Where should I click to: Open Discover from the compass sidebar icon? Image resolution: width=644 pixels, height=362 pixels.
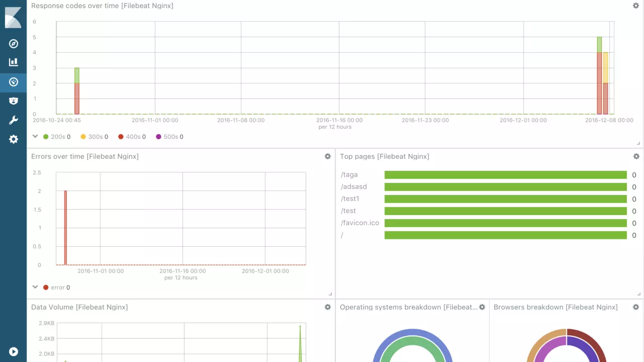click(x=14, y=44)
